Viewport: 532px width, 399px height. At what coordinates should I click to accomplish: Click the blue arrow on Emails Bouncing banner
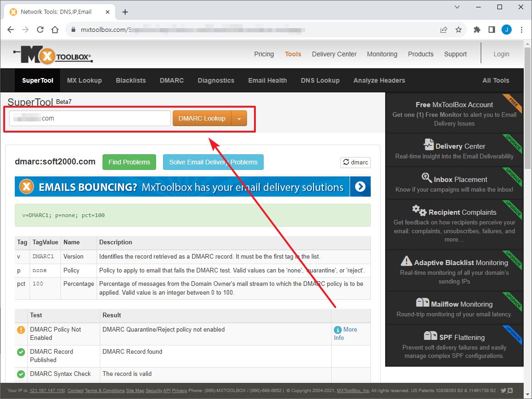[360, 187]
